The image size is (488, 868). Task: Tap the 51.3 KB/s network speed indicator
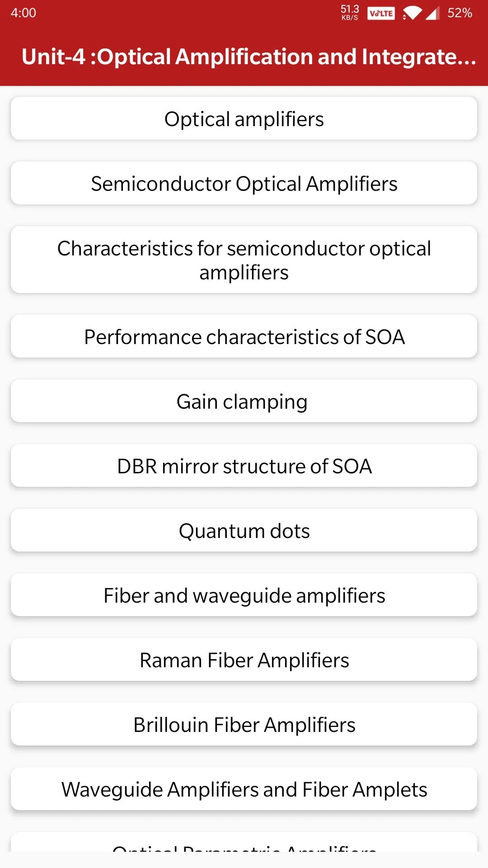point(350,13)
